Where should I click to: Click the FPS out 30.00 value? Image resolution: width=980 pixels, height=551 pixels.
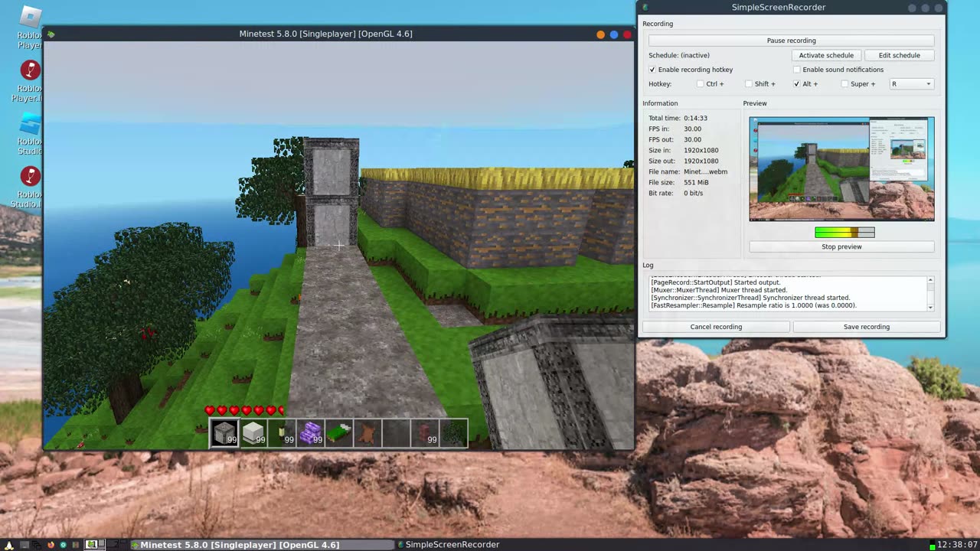692,140
